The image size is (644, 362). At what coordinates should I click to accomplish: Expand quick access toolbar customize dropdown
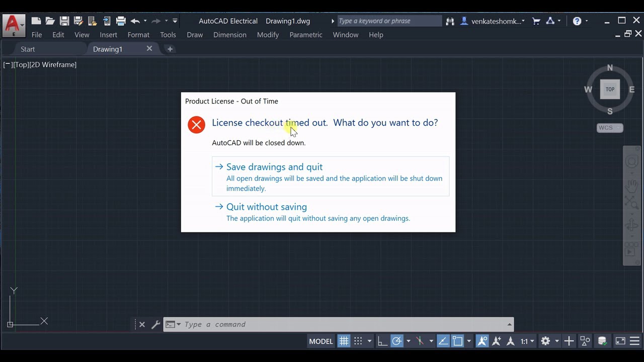point(175,21)
